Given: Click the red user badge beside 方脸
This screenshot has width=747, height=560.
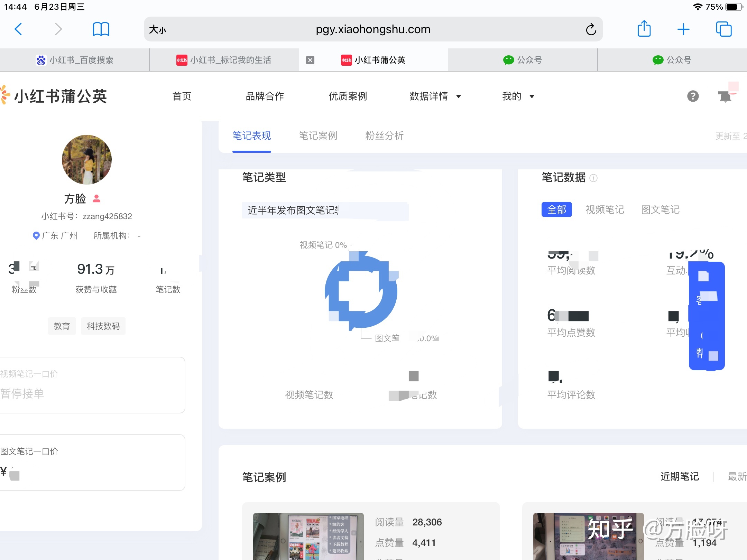Looking at the screenshot, I should click(96, 198).
